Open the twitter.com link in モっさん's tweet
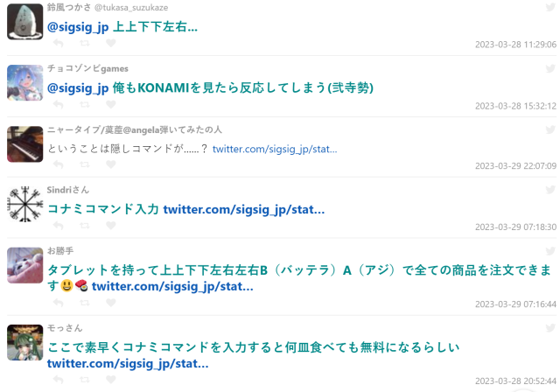 (128, 363)
